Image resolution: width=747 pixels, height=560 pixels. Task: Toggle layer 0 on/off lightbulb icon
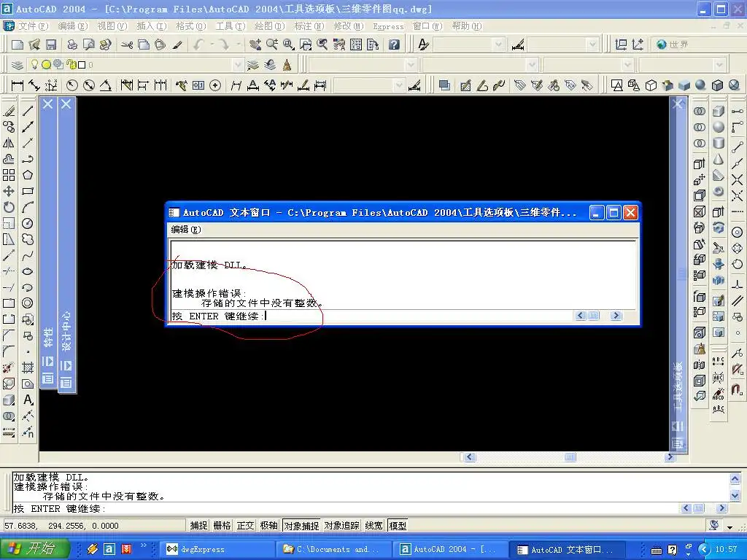point(34,64)
